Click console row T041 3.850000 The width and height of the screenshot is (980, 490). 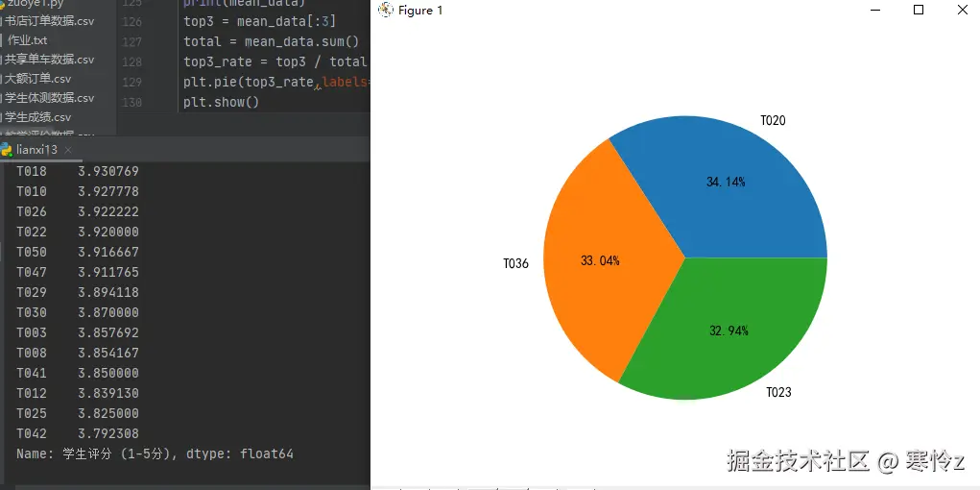[78, 373]
